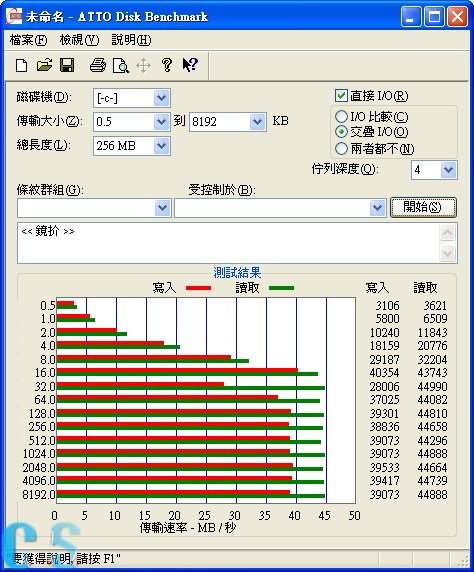Open the transfer size end dropdown (8192)

point(258,121)
